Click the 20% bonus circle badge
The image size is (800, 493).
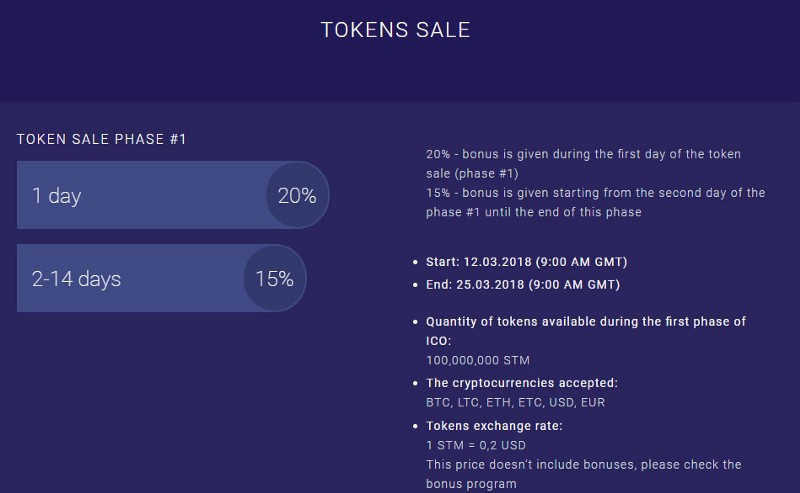point(297,195)
